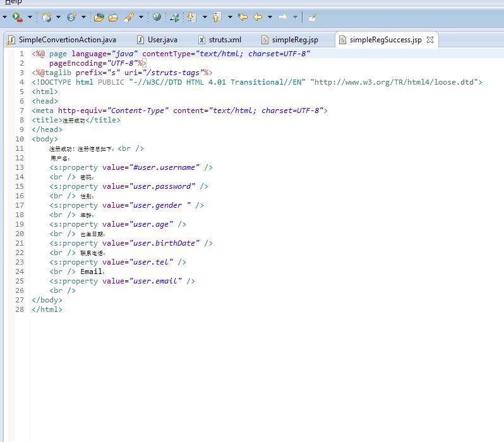Click the <title> tag on line 8
504x442 pixels.
tap(47, 120)
